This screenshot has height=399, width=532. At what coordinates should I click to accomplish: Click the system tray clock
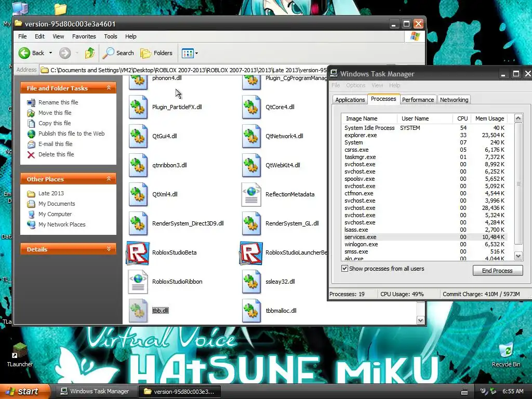(513, 392)
